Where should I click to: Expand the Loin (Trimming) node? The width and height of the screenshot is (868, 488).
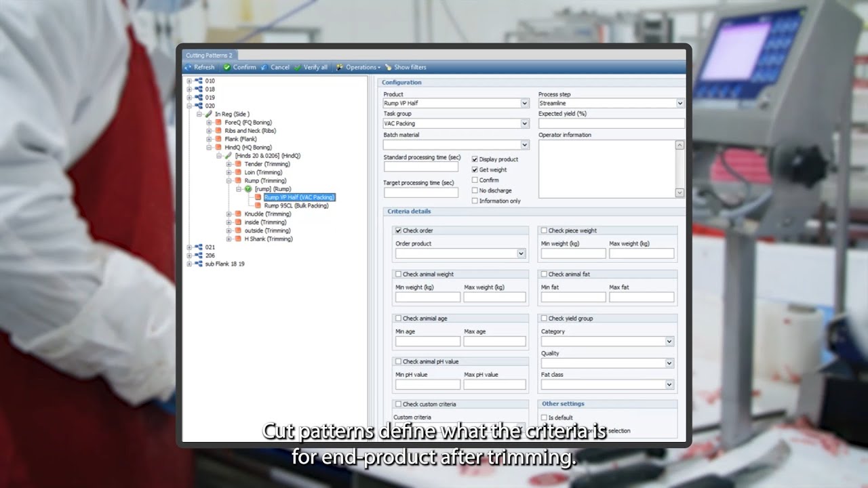pyautogui.click(x=229, y=172)
